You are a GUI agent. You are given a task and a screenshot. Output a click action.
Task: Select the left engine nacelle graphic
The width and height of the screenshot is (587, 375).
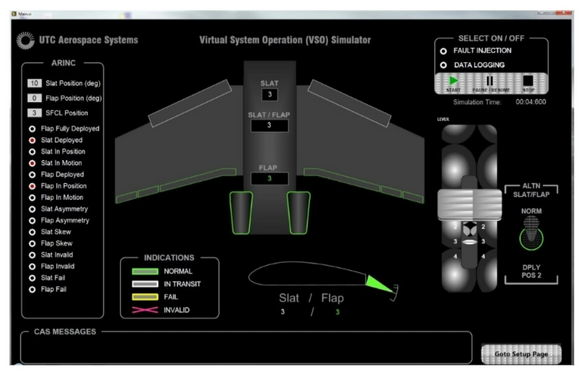[241, 213]
